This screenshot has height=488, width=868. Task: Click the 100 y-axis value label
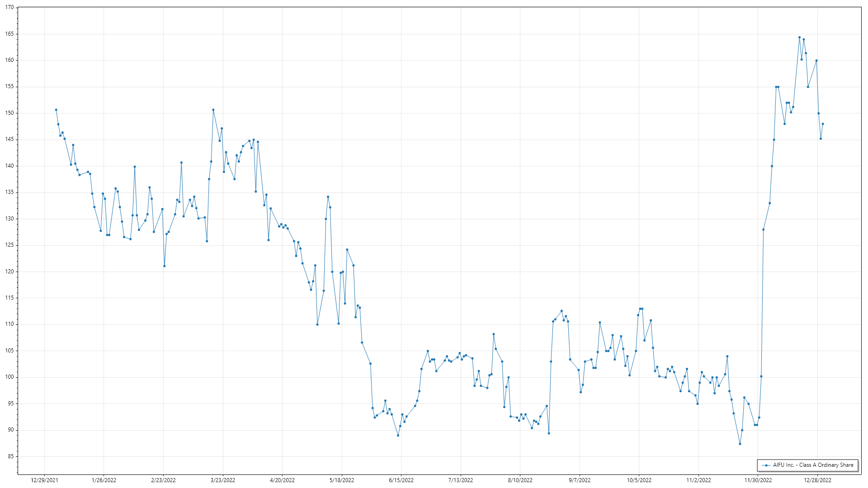pyautogui.click(x=9, y=377)
